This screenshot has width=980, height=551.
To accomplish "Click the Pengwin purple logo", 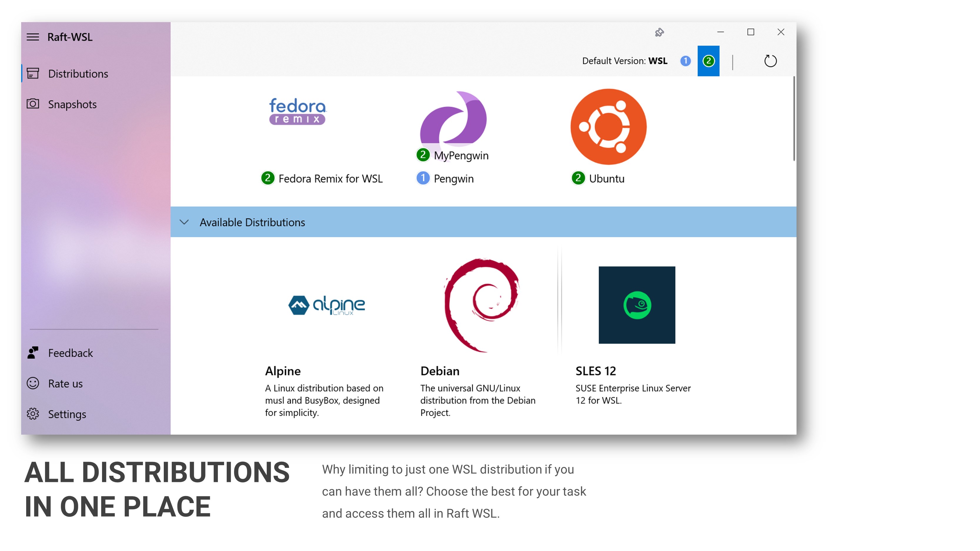I will 453,119.
